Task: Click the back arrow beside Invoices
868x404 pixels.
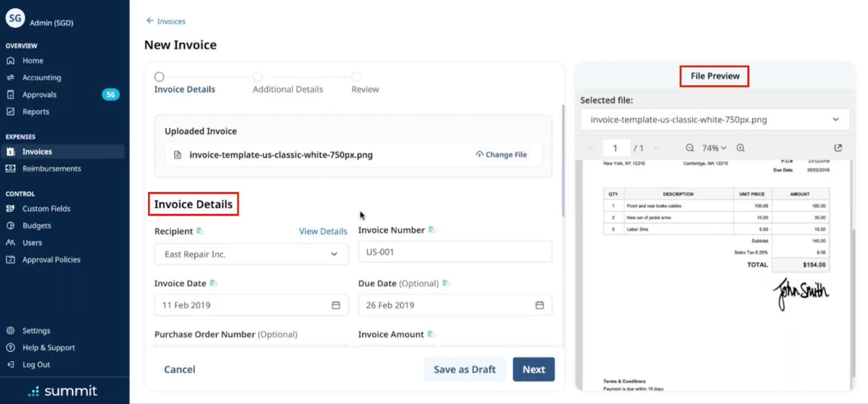Action: tap(150, 21)
